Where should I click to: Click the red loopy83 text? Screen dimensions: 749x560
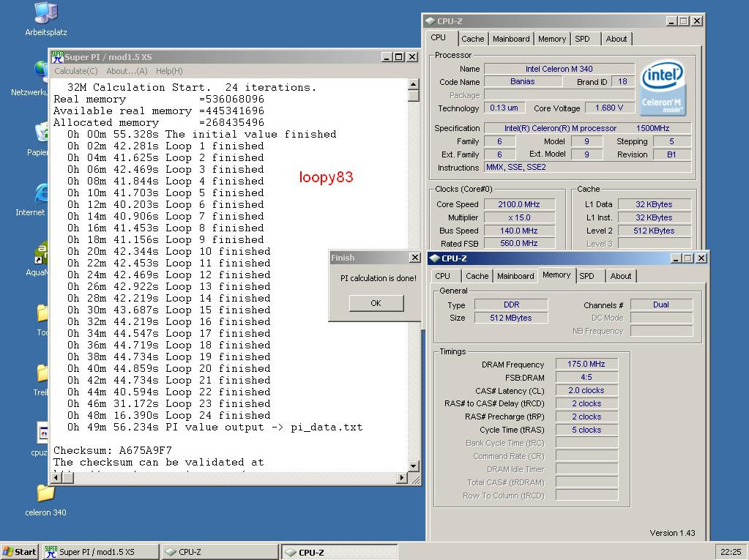point(327,177)
